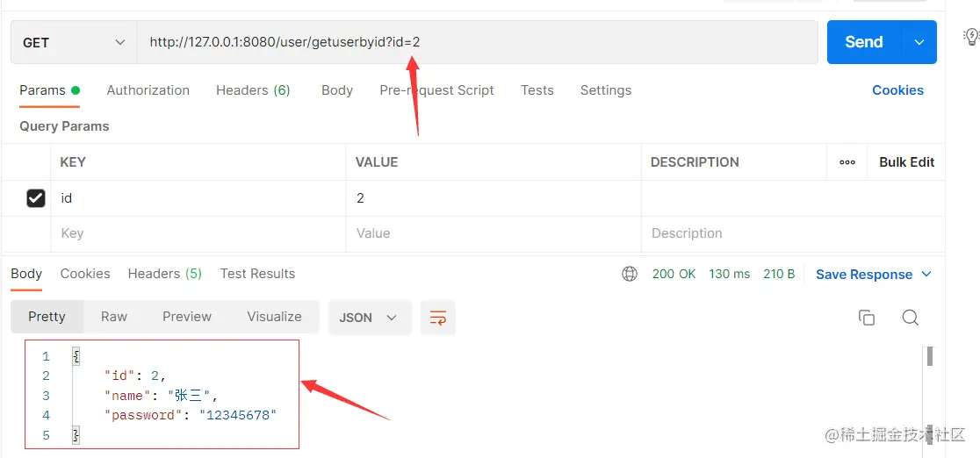Image resolution: width=980 pixels, height=458 pixels.
Task: Click Save Response
Action: pyautogui.click(x=864, y=275)
